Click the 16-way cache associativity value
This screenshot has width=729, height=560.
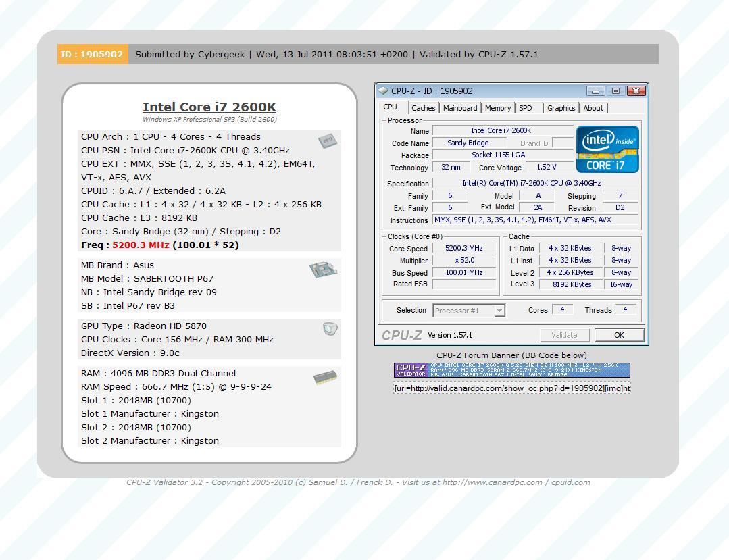[x=621, y=284]
